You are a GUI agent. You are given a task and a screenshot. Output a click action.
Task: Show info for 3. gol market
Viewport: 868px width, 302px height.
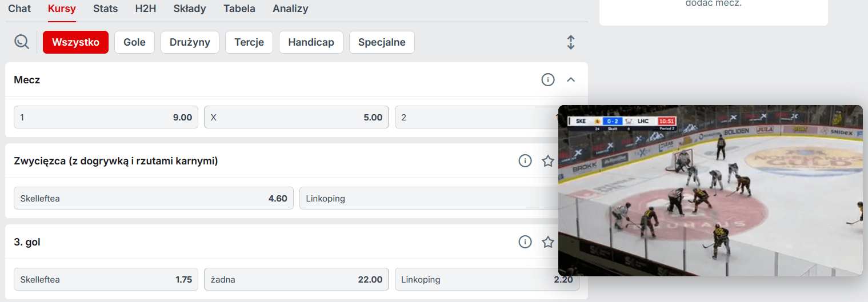525,242
